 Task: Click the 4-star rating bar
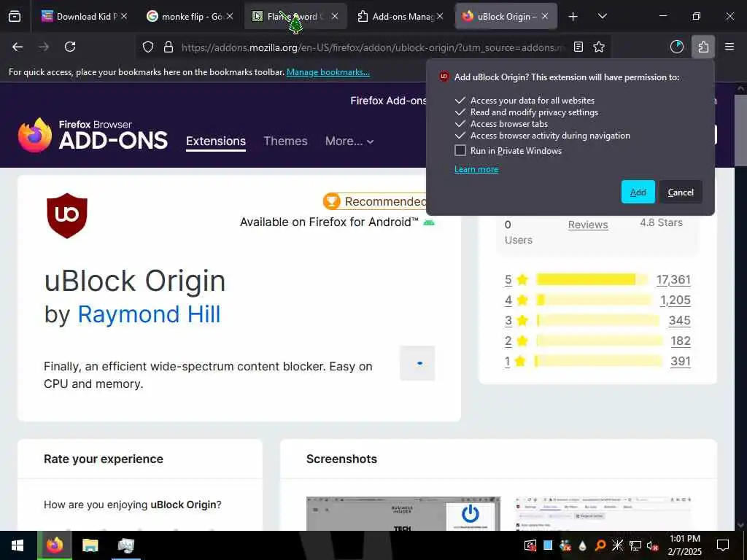[x=594, y=300]
